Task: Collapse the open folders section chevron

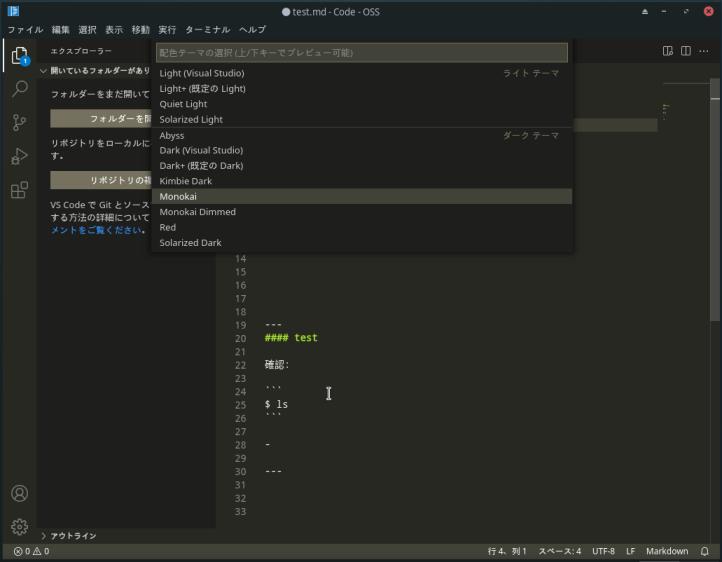Action: (43, 71)
